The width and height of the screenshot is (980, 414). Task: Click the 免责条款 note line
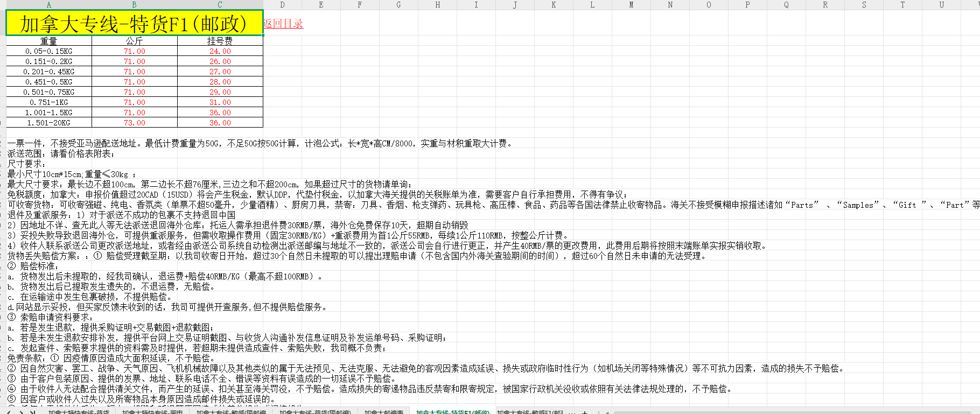pyautogui.click(x=111, y=358)
